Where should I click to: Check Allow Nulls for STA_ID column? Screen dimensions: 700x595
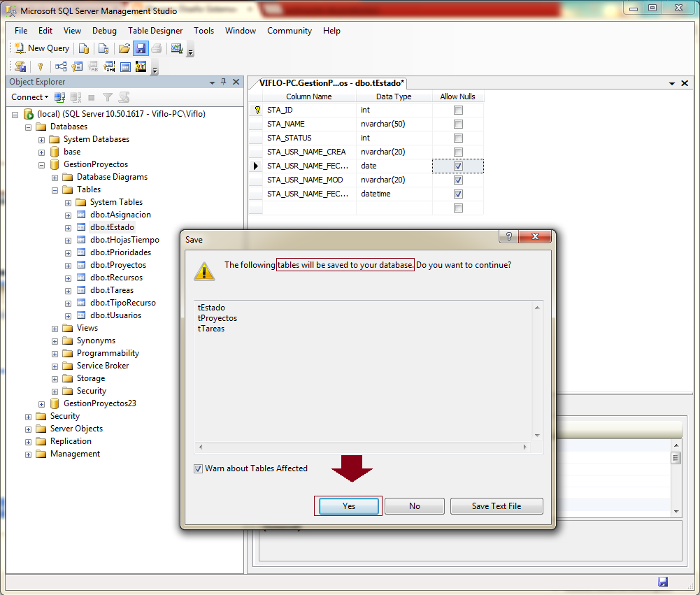(458, 110)
